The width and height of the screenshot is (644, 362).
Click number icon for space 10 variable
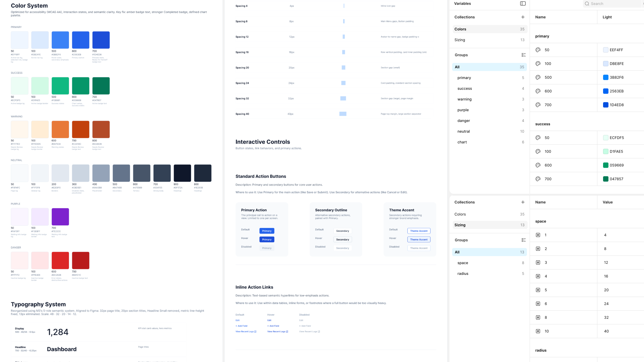pyautogui.click(x=538, y=331)
